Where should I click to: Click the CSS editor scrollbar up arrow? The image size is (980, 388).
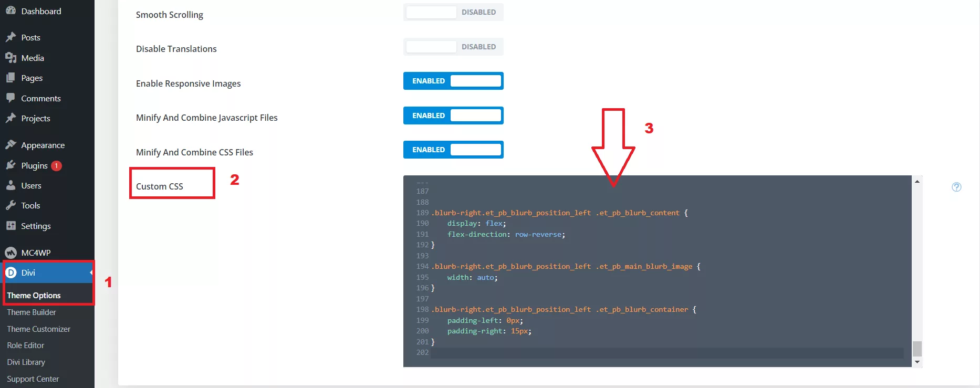pyautogui.click(x=917, y=181)
